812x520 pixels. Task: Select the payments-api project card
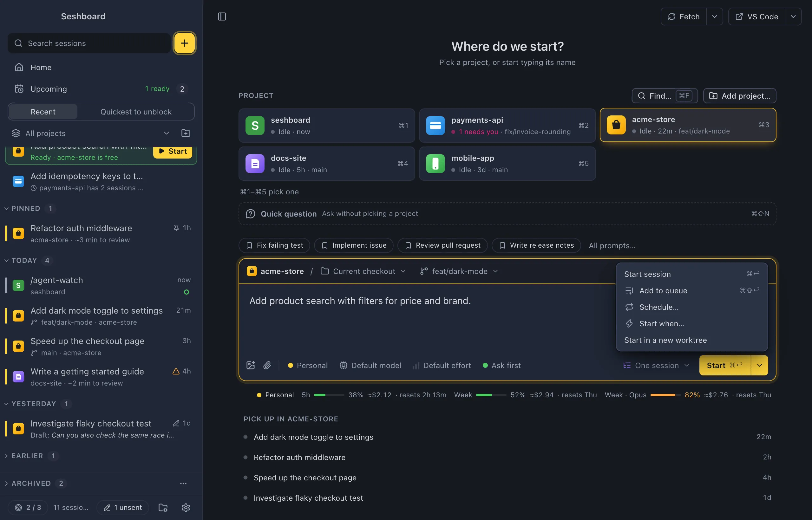tap(507, 126)
